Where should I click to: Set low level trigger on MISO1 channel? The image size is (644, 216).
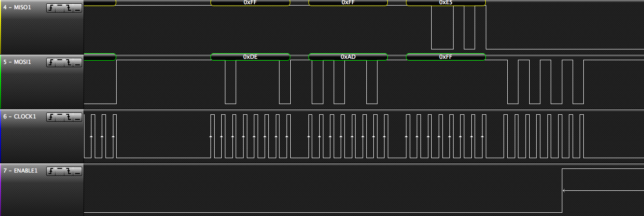pyautogui.click(x=77, y=8)
